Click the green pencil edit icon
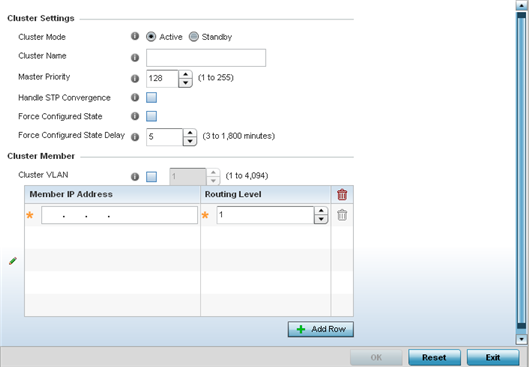 [x=13, y=261]
